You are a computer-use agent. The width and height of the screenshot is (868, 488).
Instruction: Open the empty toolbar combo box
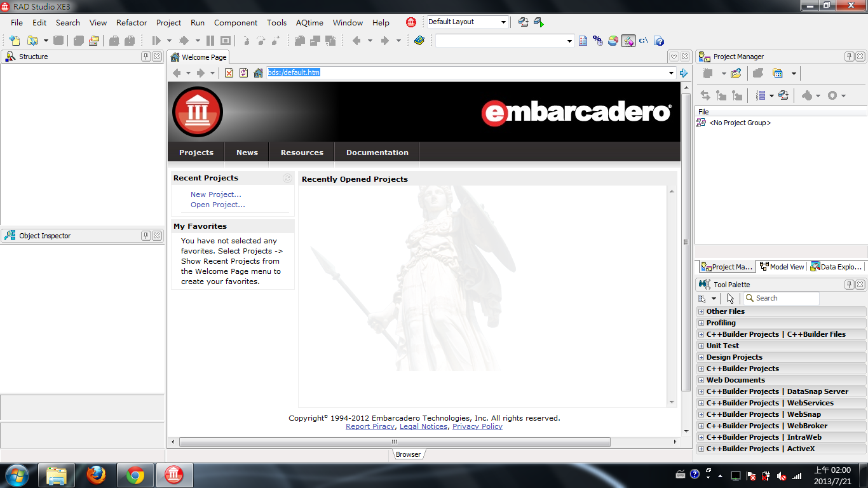(x=569, y=41)
